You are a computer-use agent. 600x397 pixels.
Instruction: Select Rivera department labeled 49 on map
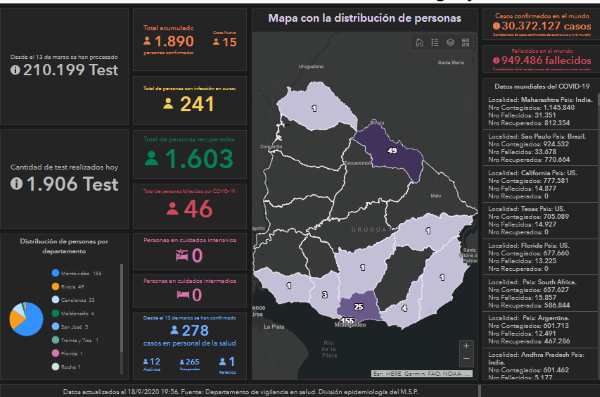click(391, 150)
